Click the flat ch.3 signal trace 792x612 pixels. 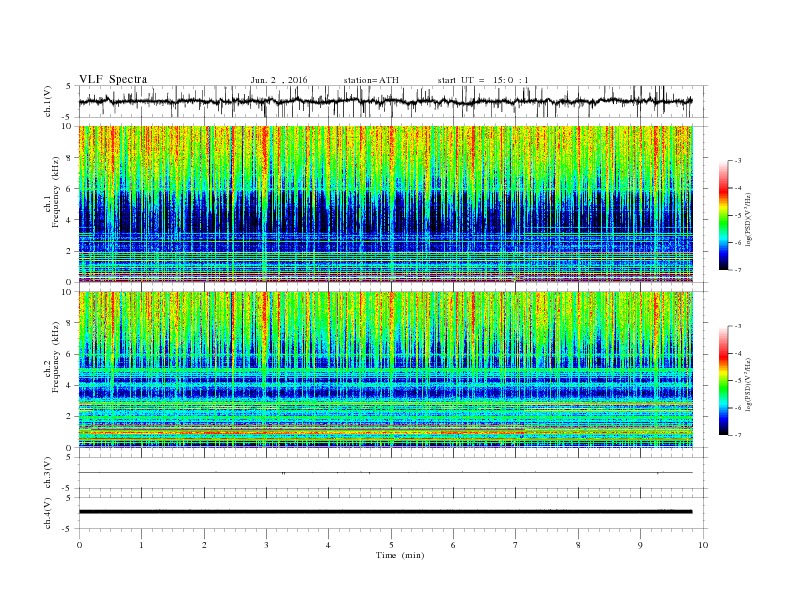(385, 473)
